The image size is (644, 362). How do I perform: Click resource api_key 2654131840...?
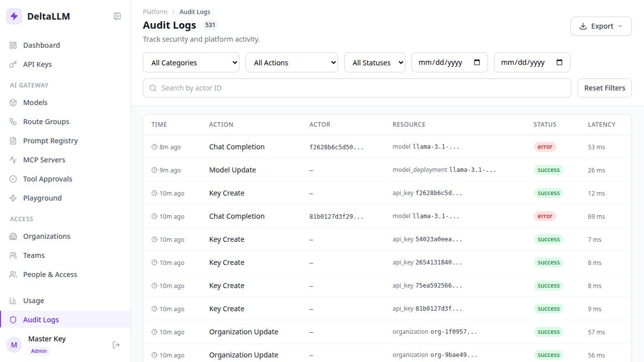427,262
